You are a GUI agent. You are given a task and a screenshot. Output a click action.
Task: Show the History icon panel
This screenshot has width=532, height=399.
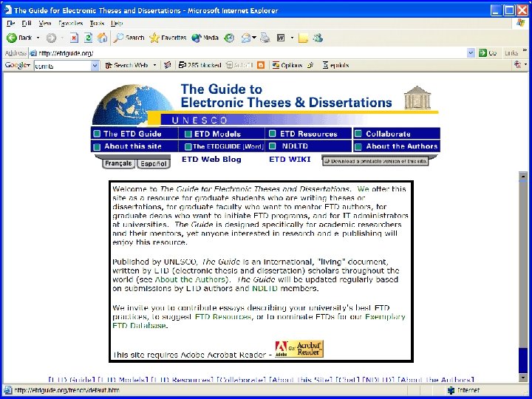pyautogui.click(x=230, y=38)
